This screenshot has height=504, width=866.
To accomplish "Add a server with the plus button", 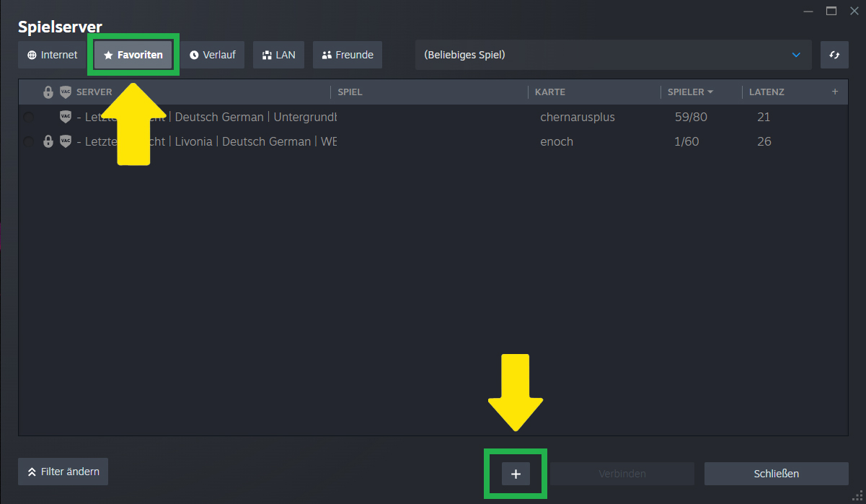I will coord(516,474).
